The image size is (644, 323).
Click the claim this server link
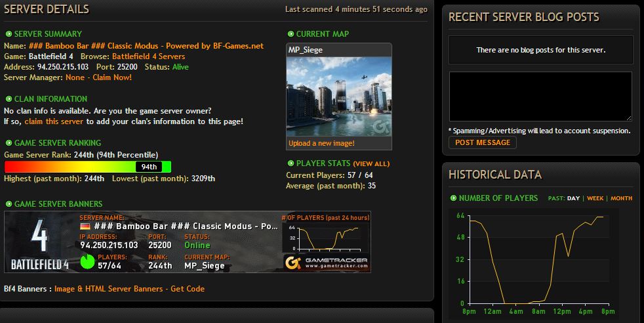(54, 121)
